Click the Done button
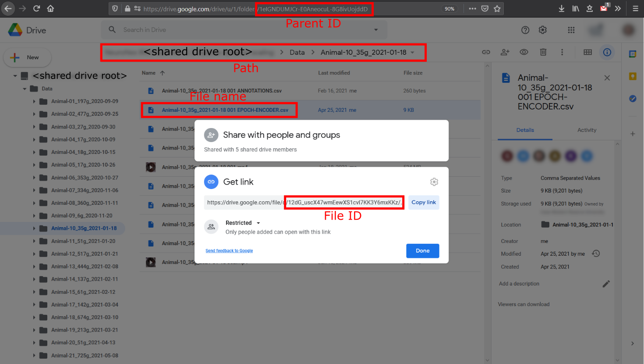The height and width of the screenshot is (364, 644). pyautogui.click(x=422, y=251)
